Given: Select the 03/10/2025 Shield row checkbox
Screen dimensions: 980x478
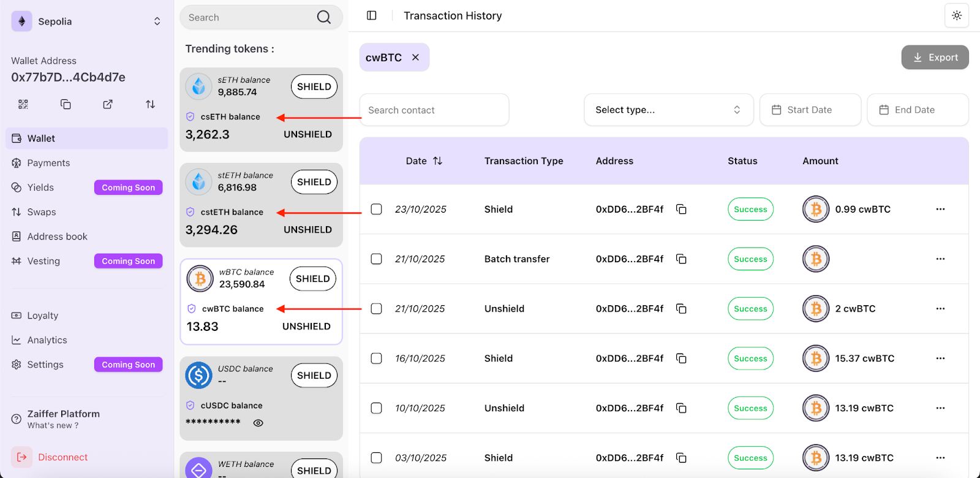Looking at the screenshot, I should coord(376,457).
